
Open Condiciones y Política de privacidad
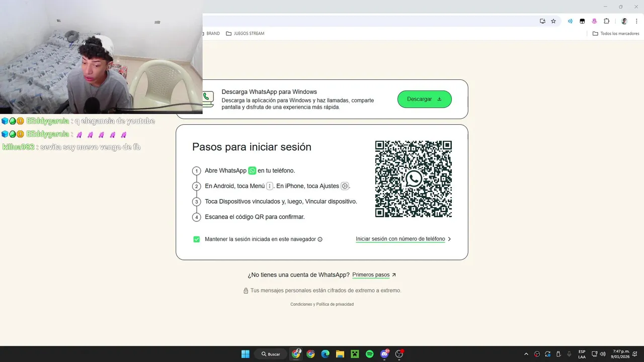(x=322, y=304)
